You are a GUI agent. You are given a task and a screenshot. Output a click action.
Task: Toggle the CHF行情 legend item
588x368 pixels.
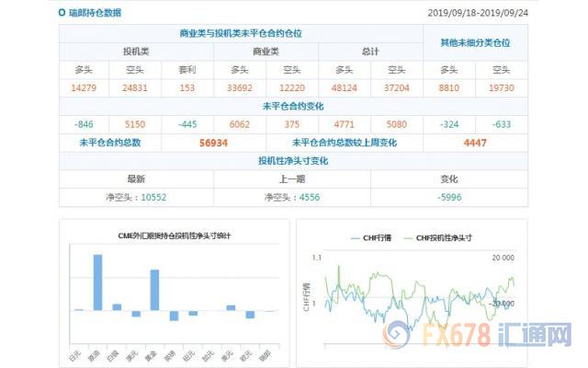coord(371,238)
